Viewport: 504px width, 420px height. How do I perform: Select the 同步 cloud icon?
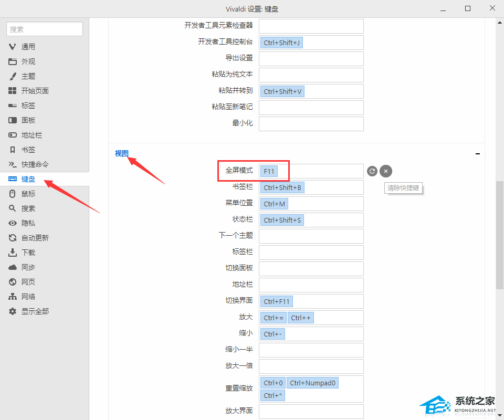(x=13, y=267)
